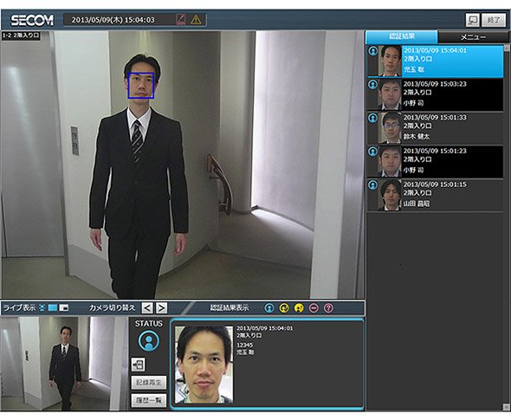The image size is (511, 420).
Task: Click the blue STATUS person circle icon
Action: tap(149, 341)
